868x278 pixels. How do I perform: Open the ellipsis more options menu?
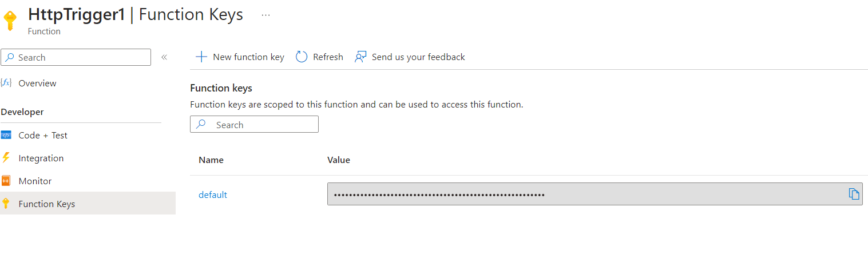[265, 15]
